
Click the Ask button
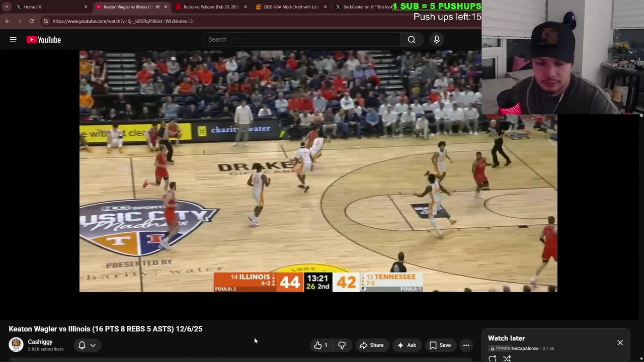407,345
